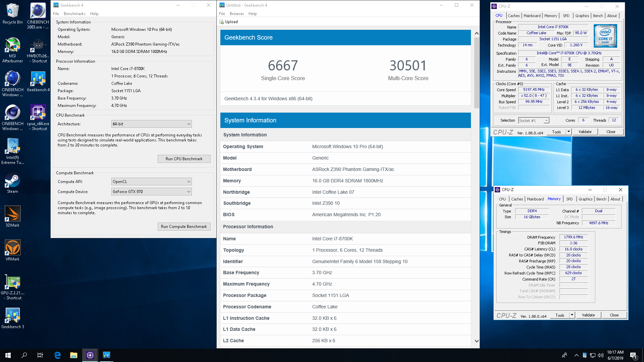Switch to Caches tab in top CPU-Z window
This screenshot has width=644, height=362.
pos(514,16)
